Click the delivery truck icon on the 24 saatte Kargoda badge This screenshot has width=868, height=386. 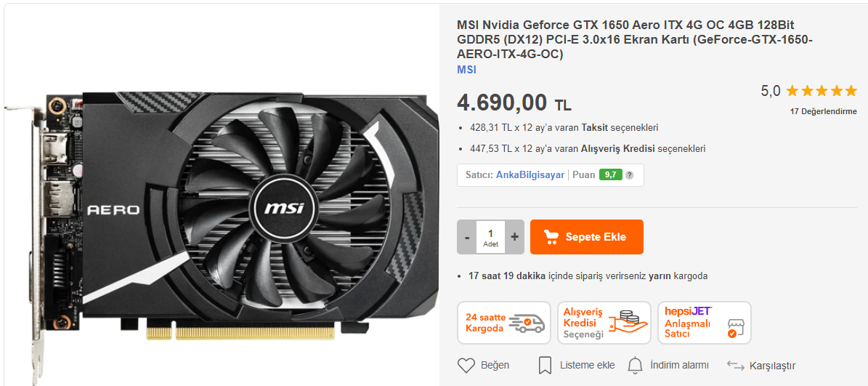point(527,322)
